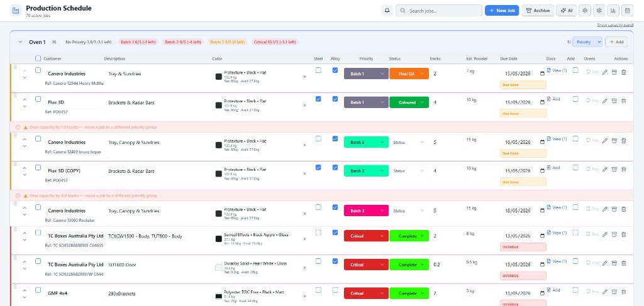Viewport: 644px width, 306px height.
Task: Click Pearl White swatch on SUT600 Door row
Action: point(218,268)
